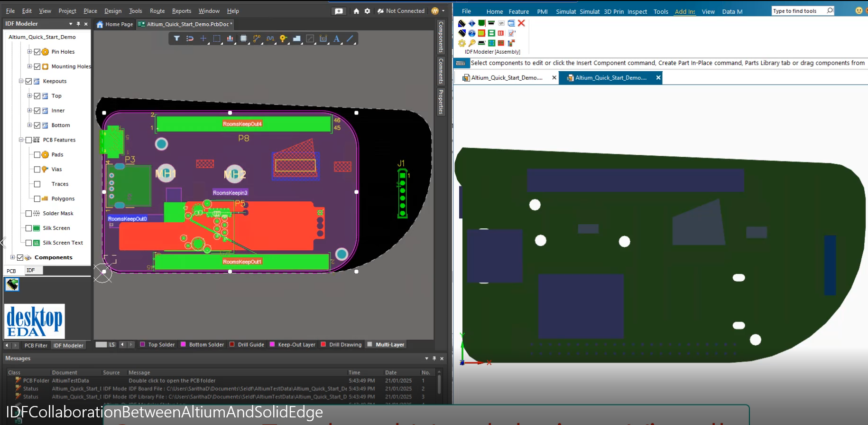Open the yellow gear settings icon in IDF Modeler group
The width and height of the screenshot is (868, 425).
(462, 43)
